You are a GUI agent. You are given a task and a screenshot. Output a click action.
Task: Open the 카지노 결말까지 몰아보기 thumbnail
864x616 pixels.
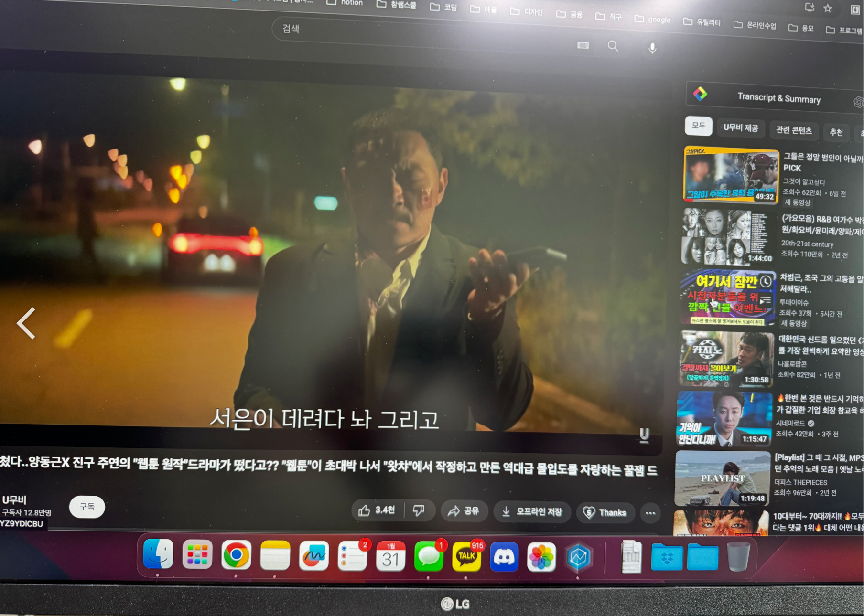point(726,358)
